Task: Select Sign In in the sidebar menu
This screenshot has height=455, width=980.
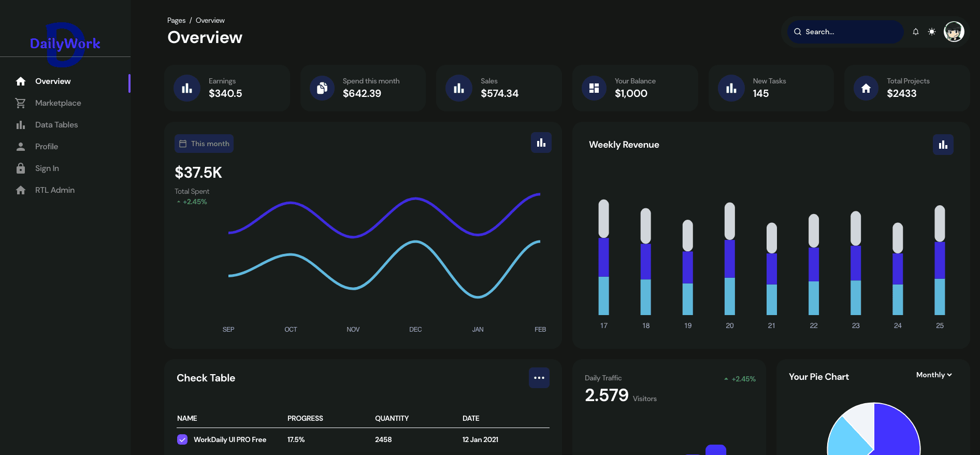Action: tap(47, 168)
